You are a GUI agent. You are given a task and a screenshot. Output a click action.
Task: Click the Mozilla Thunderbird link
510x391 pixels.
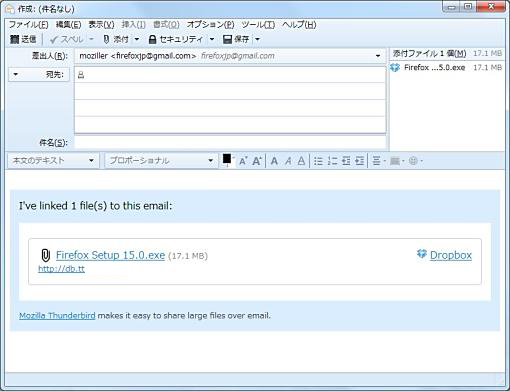[57, 315]
